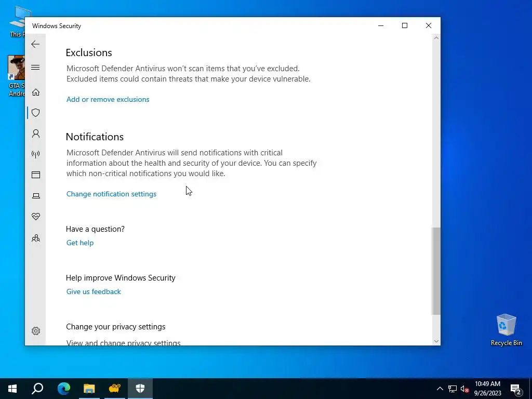This screenshot has width=532, height=399.
Task: Click scrollbar up arrow
Action: (x=436, y=38)
